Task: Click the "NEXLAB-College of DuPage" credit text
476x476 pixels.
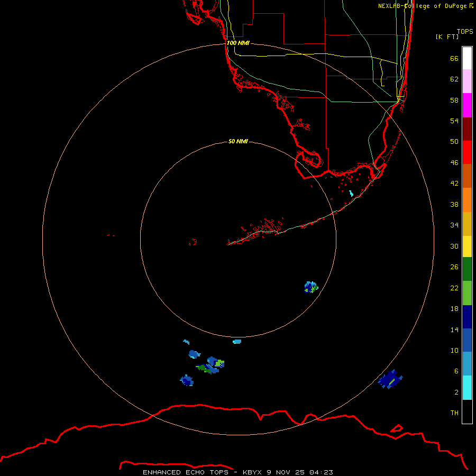Action: (x=423, y=6)
